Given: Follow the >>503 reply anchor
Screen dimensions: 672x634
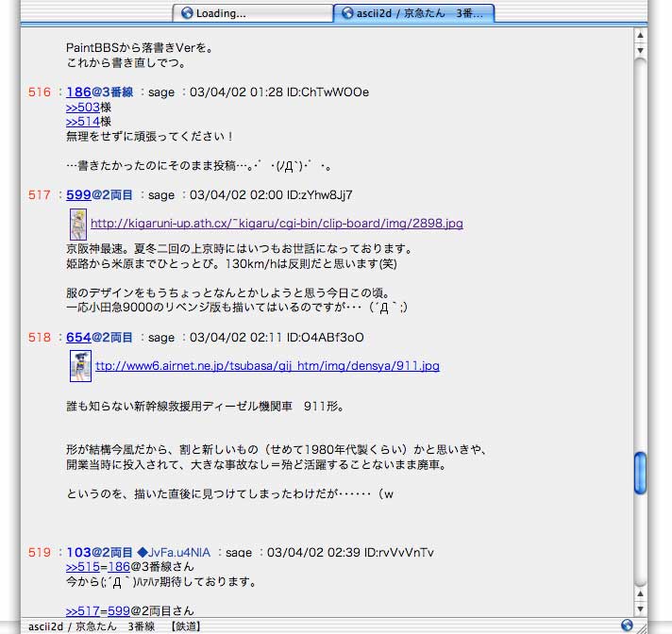Looking at the screenshot, I should pos(83,108).
